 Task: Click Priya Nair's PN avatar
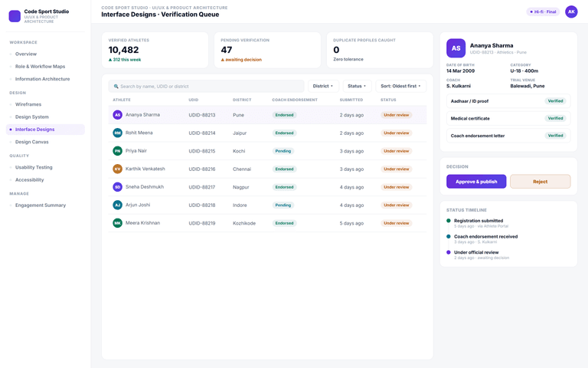117,151
